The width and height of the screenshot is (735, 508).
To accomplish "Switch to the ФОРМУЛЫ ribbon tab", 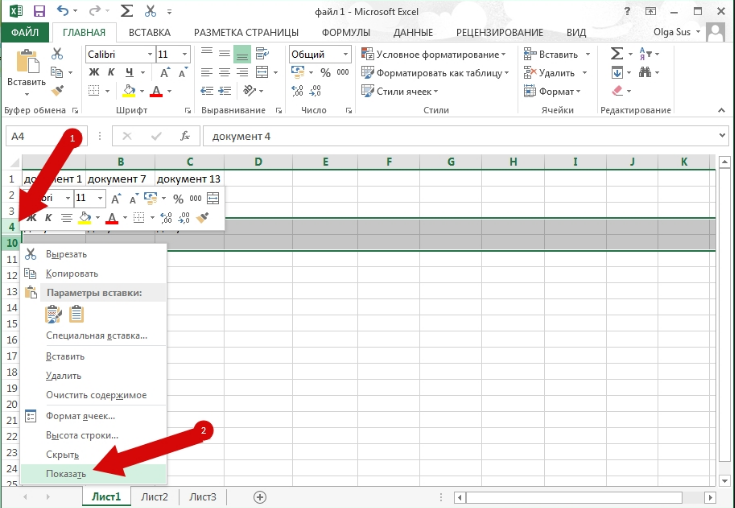I will pyautogui.click(x=346, y=32).
